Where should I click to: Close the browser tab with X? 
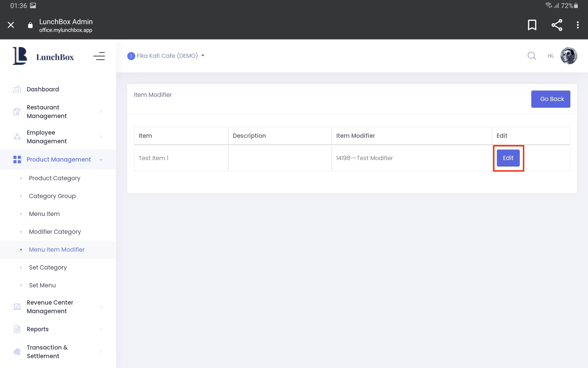11,25
